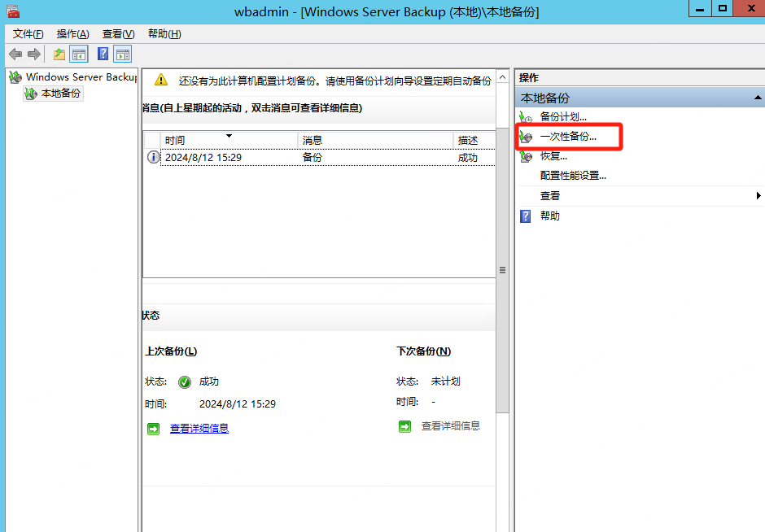Image resolution: width=765 pixels, height=532 pixels.
Task: Click the center pane vertical scrollbar thumb
Action: click(x=502, y=271)
